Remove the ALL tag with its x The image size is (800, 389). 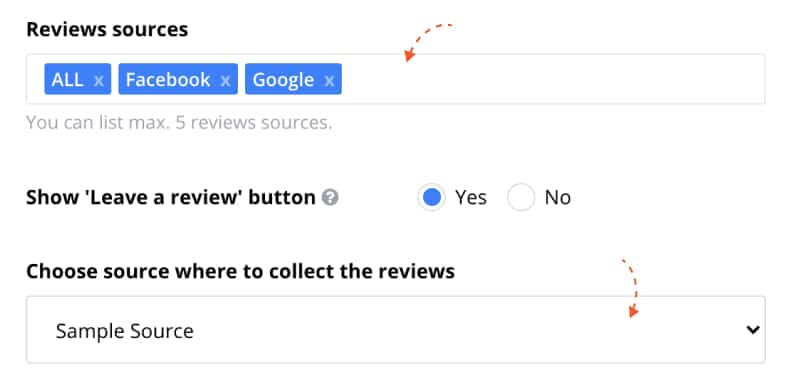click(x=98, y=80)
